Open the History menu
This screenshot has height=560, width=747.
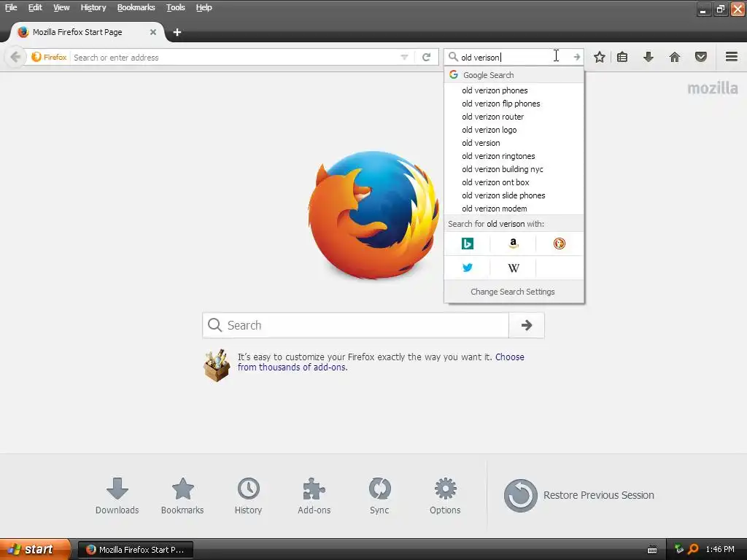(x=93, y=7)
